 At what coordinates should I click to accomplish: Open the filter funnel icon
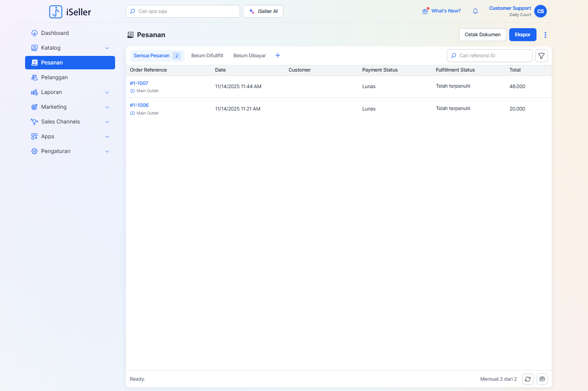point(541,56)
